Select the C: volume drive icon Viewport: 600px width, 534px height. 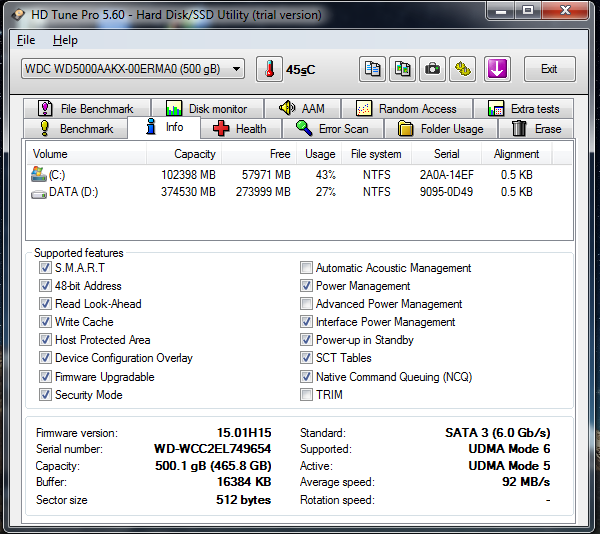39,174
